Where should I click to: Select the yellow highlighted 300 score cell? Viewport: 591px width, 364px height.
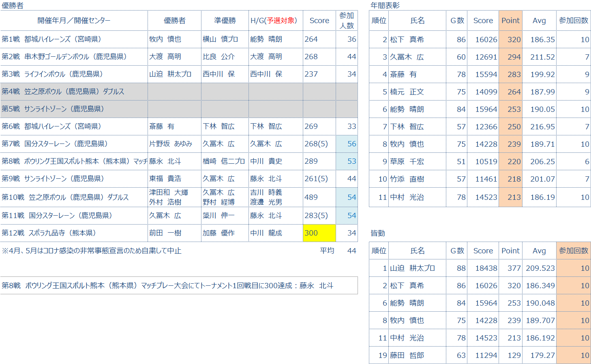coord(319,233)
